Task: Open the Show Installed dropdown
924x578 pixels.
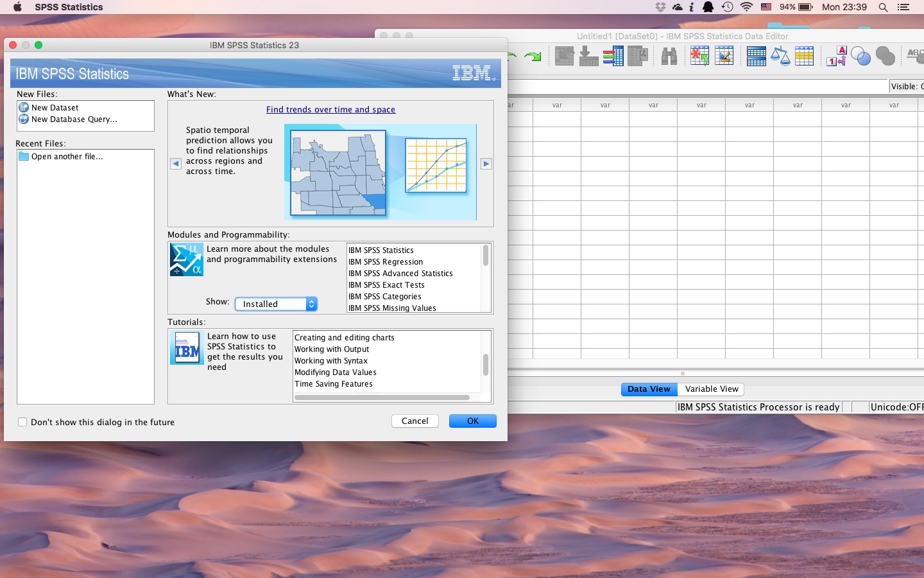Action: click(x=276, y=304)
